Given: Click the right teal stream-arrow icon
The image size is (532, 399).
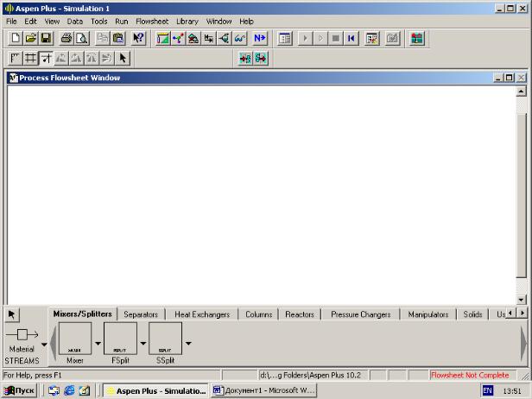Looking at the screenshot, I should (x=261, y=59).
